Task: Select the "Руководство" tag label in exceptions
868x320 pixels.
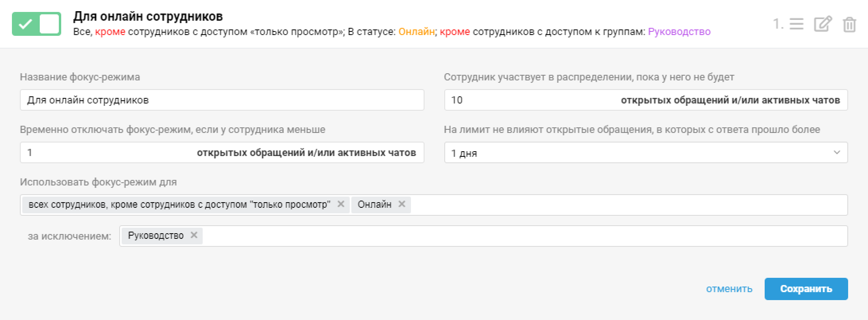Action: 156,236
